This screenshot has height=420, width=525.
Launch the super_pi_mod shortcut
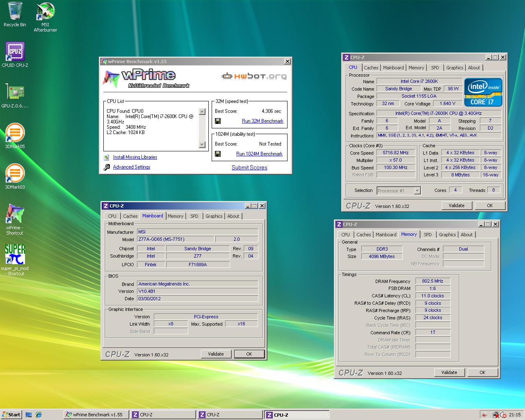click(x=15, y=255)
